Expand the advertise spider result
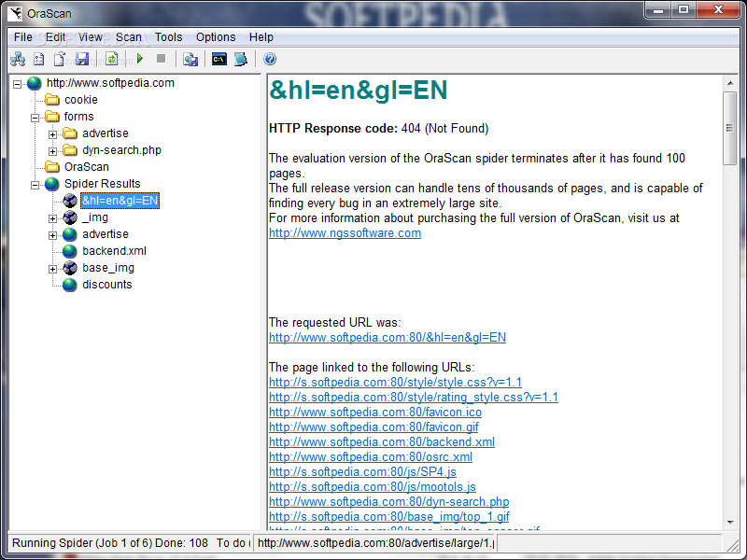Screen dimensions: 747x560 point(53,236)
